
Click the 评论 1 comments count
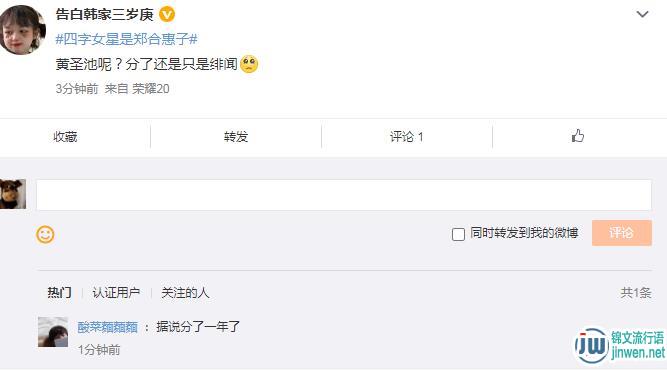coord(406,137)
